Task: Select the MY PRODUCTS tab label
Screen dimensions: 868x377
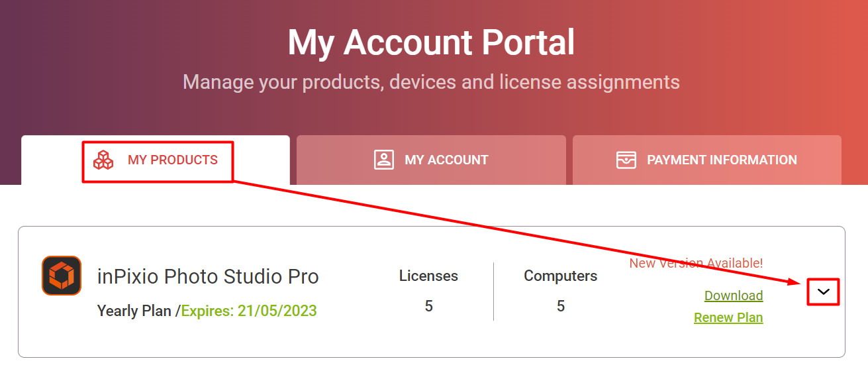Action: coord(173,160)
